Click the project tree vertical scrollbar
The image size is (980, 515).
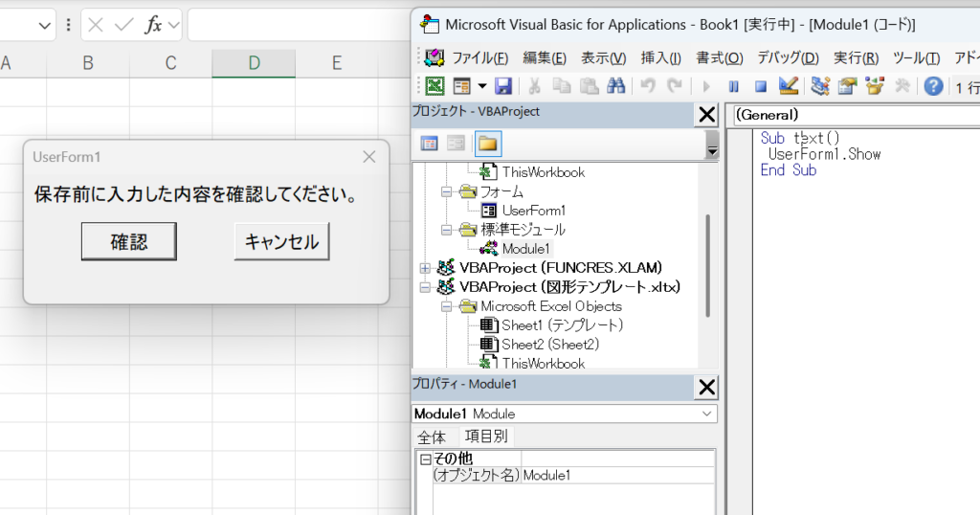pos(708,265)
